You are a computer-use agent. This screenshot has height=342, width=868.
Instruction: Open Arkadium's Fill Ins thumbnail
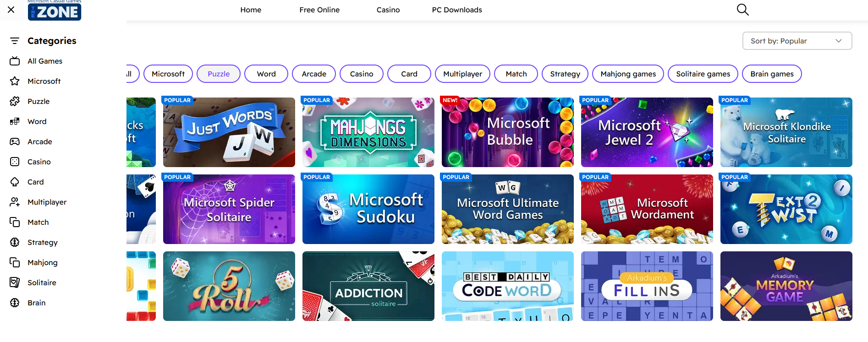[x=647, y=286]
